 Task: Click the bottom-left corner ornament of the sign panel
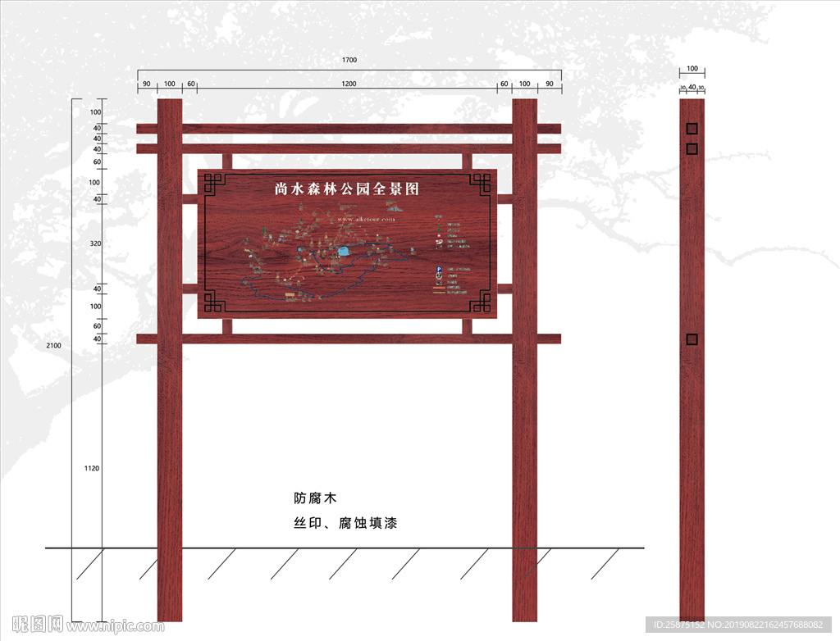tap(213, 302)
